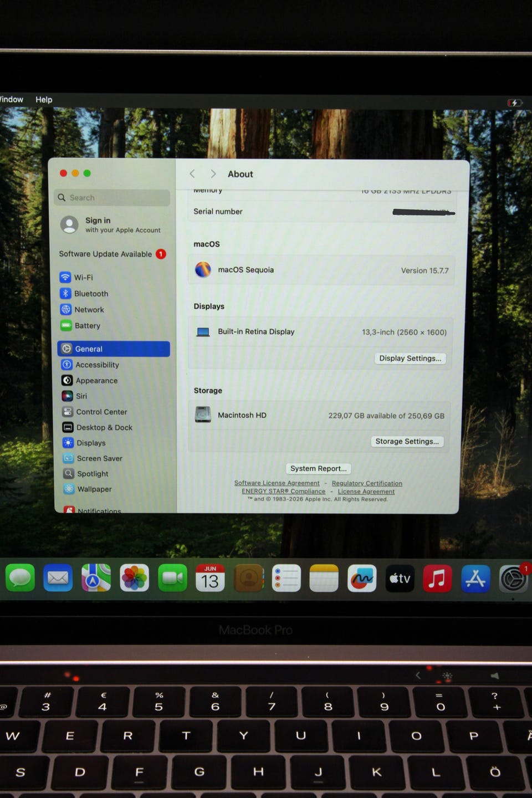Image resolution: width=532 pixels, height=798 pixels.
Task: Click Storage Settings button
Action: 407,441
